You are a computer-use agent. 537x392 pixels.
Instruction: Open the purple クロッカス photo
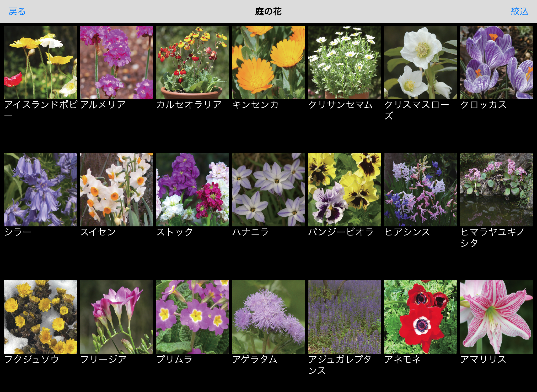pos(497,62)
